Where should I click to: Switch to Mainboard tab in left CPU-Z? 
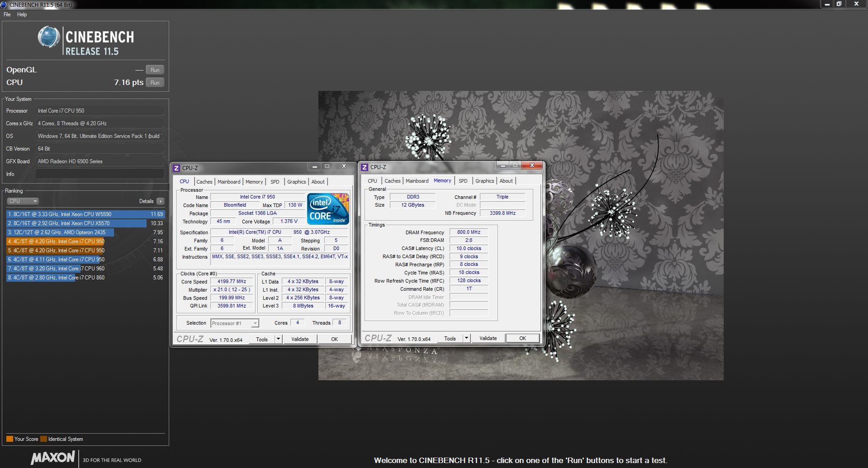[x=229, y=182]
